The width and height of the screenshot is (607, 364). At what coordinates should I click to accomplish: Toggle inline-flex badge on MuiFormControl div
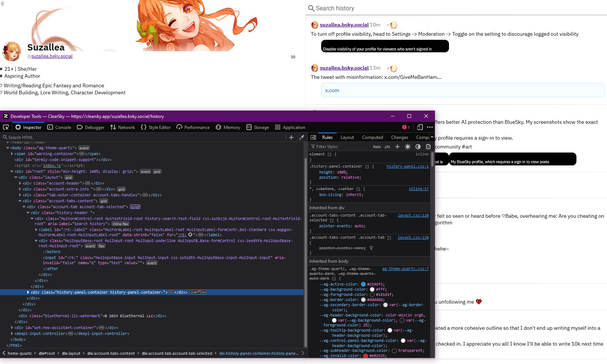coord(120,224)
